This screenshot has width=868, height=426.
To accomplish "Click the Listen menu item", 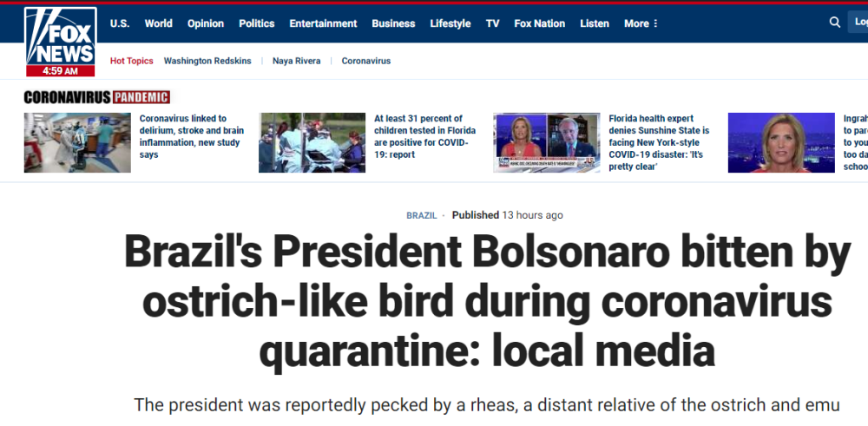I will click(595, 23).
